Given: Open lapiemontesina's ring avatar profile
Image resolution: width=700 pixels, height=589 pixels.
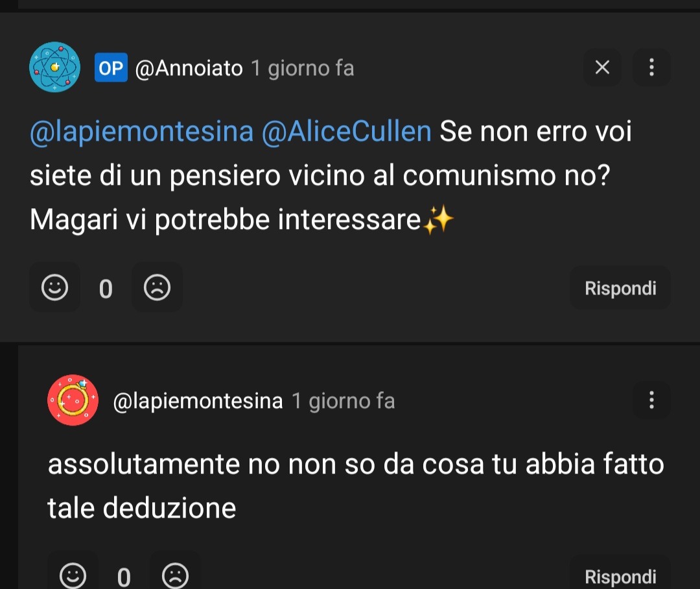Looking at the screenshot, I should point(73,400).
